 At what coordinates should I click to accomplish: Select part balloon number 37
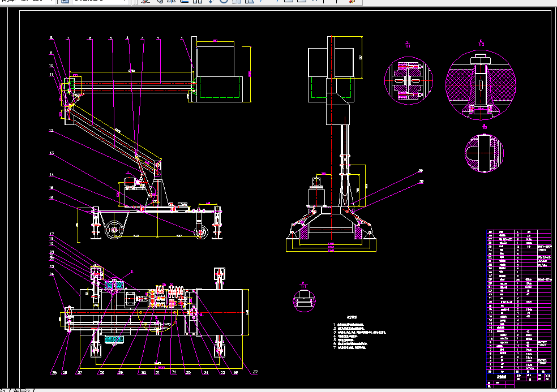255,372
